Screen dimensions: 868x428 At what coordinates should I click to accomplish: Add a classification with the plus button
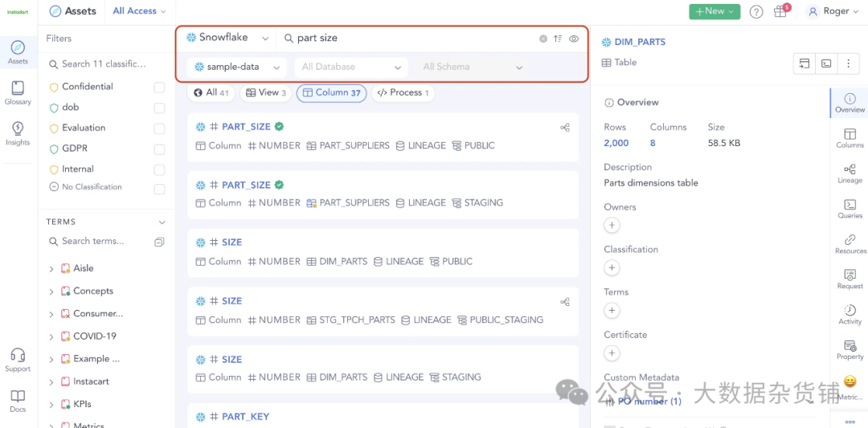(612, 267)
